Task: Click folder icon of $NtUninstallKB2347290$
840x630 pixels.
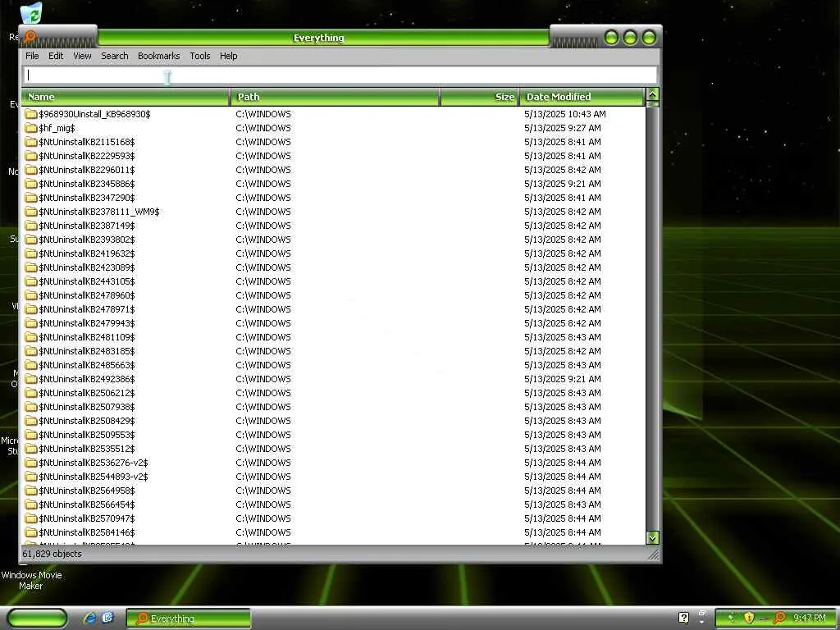Action: point(31,198)
